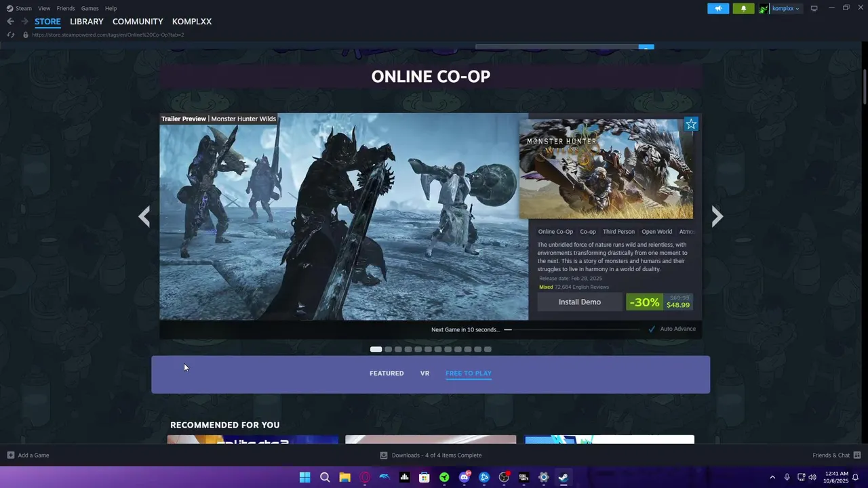Go to the LIBRARY section

coord(87,22)
